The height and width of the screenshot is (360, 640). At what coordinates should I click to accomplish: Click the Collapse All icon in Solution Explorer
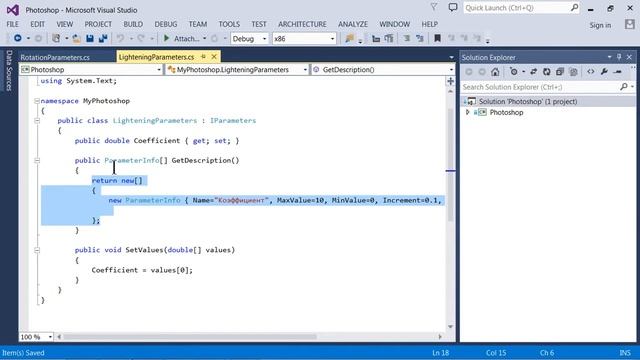pyautogui.click(x=560, y=72)
